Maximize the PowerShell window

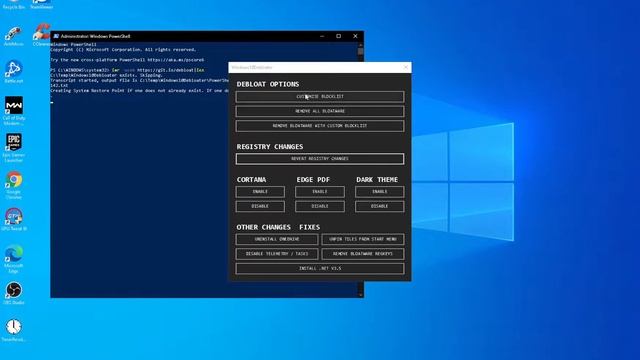point(338,36)
